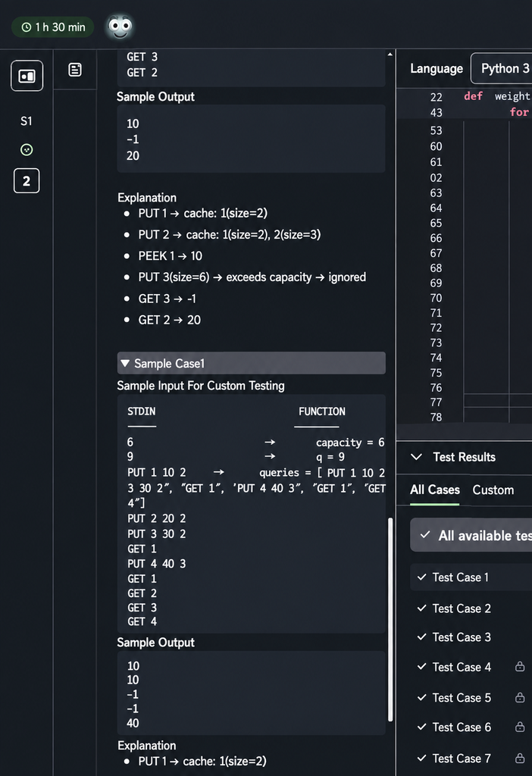Screen dimensions: 532x776
Task: Open the problem description document icon
Action: pyautogui.click(x=75, y=70)
